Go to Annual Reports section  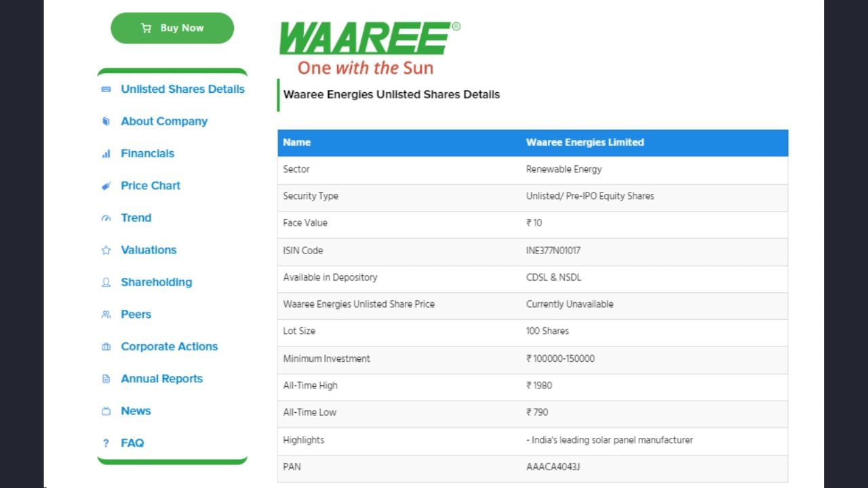(x=161, y=379)
